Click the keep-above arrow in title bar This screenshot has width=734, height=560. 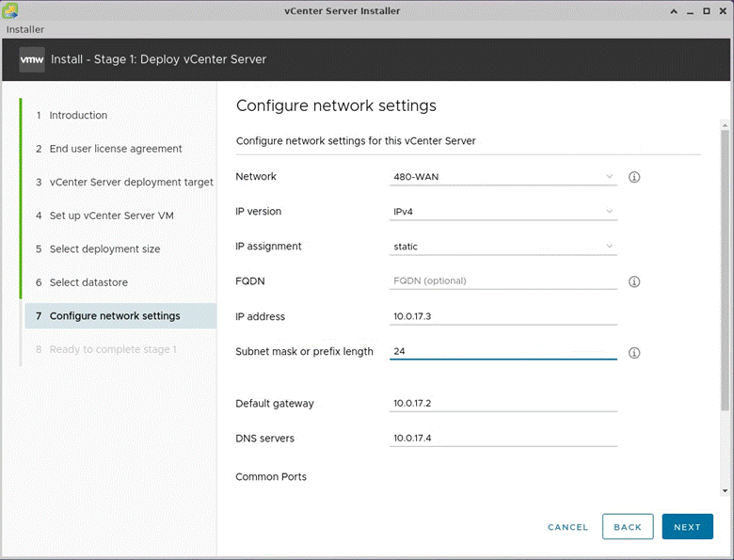674,11
